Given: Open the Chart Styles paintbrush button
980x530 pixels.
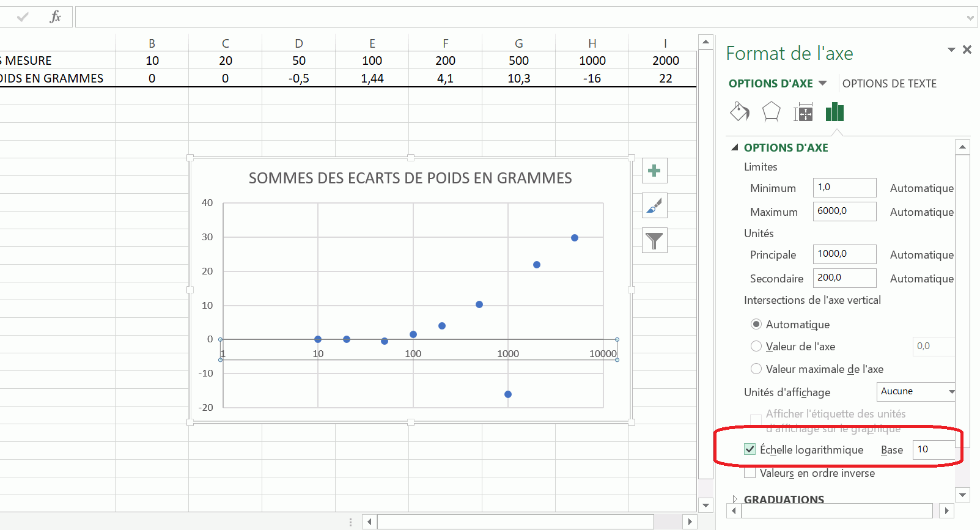Looking at the screenshot, I should pyautogui.click(x=654, y=205).
